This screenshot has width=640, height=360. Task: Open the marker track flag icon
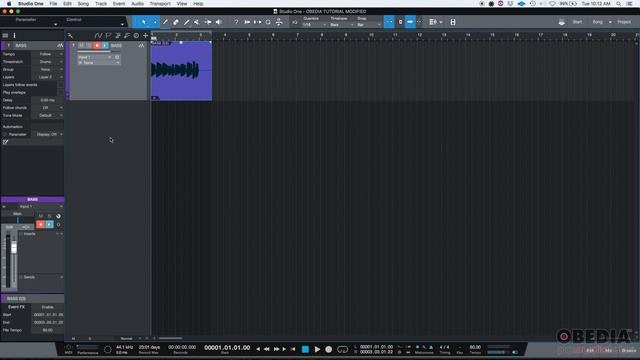point(108,36)
